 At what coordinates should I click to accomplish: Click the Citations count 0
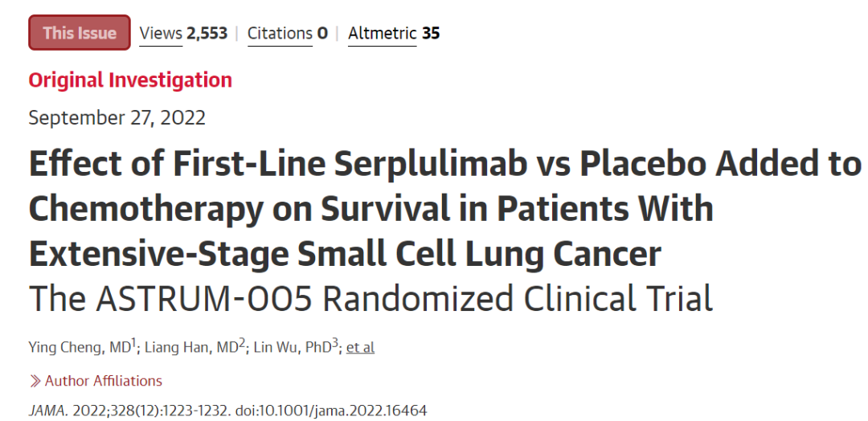[322, 33]
